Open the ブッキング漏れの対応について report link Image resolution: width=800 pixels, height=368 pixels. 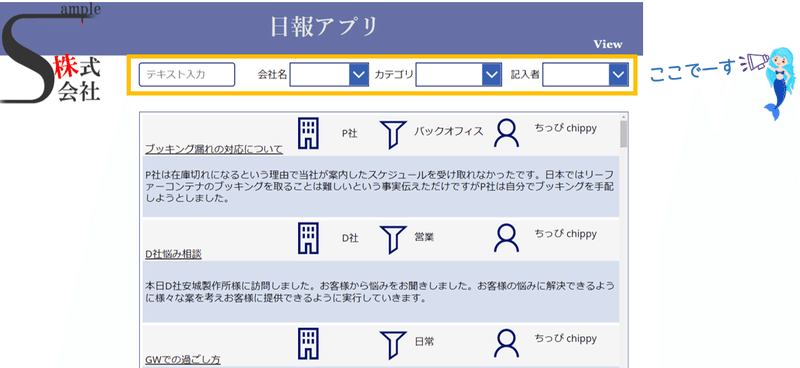[x=214, y=149]
